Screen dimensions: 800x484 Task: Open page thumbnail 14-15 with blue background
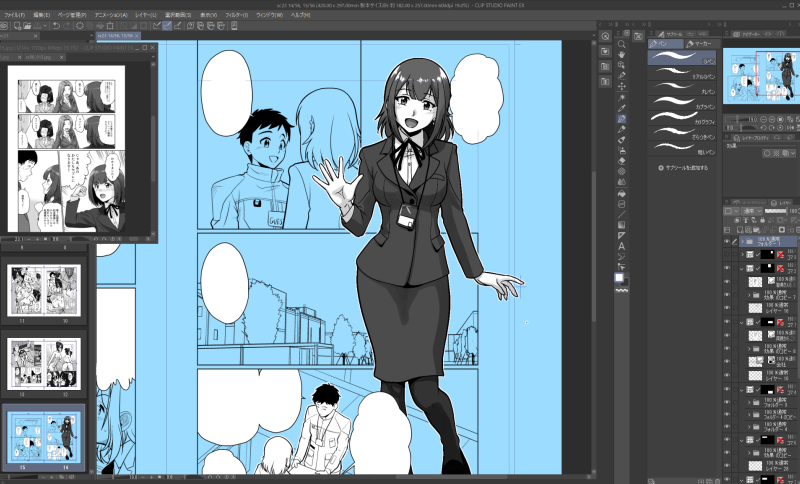pos(44,437)
